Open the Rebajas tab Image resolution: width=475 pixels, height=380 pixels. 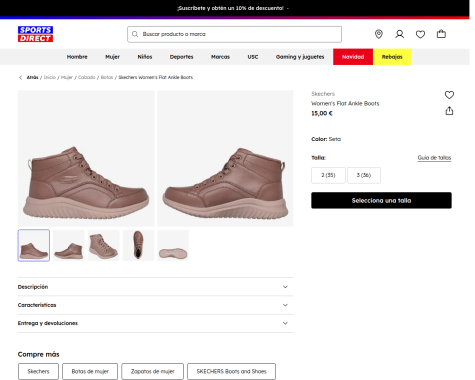coord(392,57)
